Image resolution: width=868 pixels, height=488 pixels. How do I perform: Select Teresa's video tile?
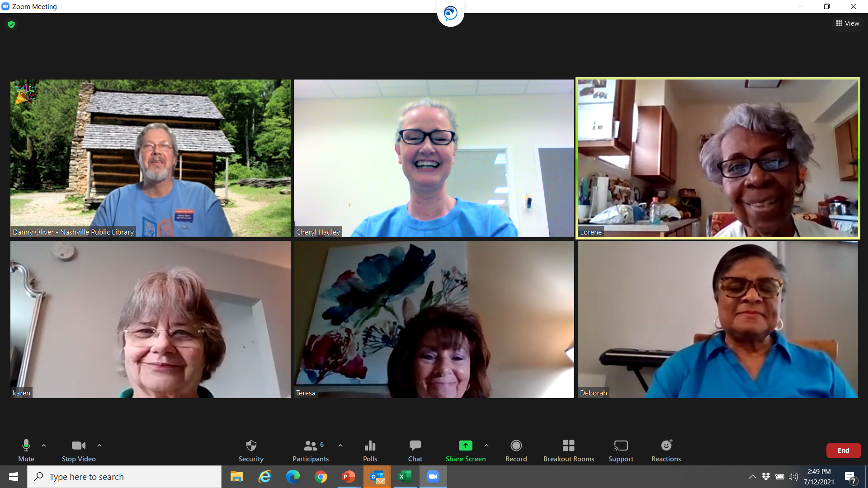click(434, 319)
